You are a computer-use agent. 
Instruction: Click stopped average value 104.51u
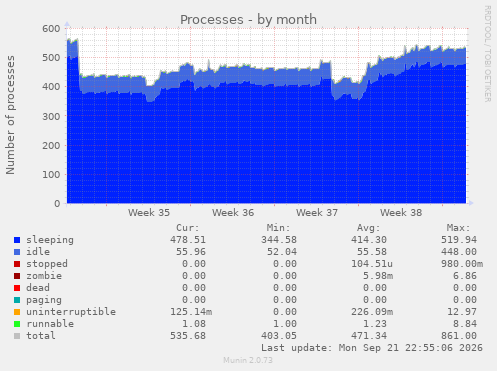[372, 264]
